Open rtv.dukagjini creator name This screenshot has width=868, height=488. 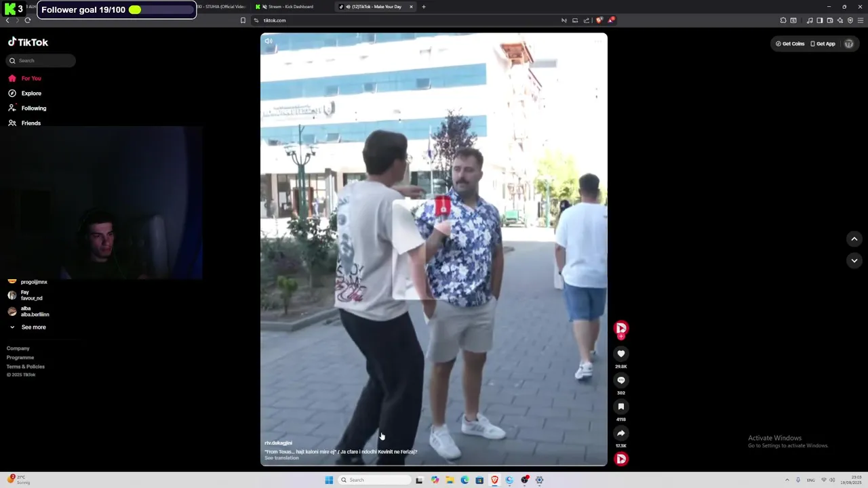(x=278, y=443)
